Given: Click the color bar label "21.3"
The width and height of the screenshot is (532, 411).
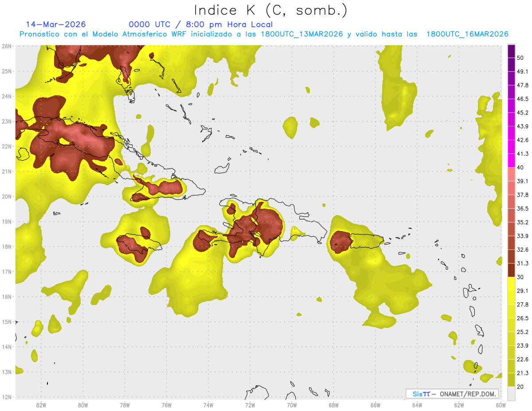Looking at the screenshot, I should (523, 373).
